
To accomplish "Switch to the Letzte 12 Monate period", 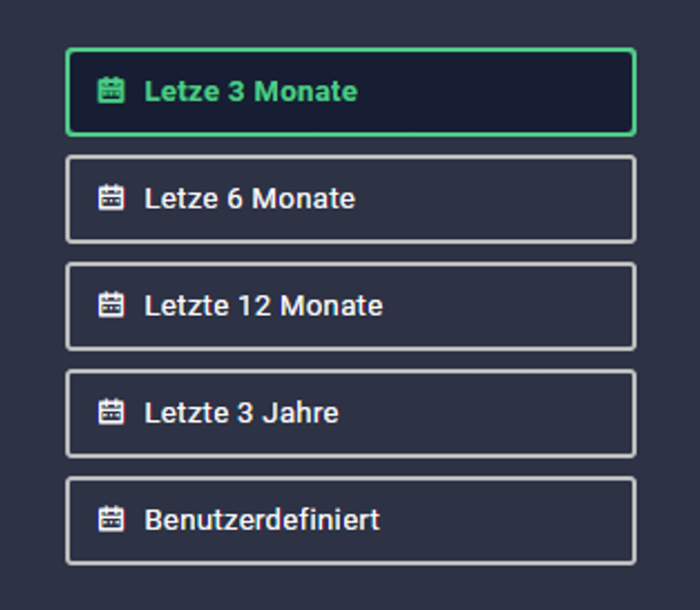I will click(x=351, y=306).
